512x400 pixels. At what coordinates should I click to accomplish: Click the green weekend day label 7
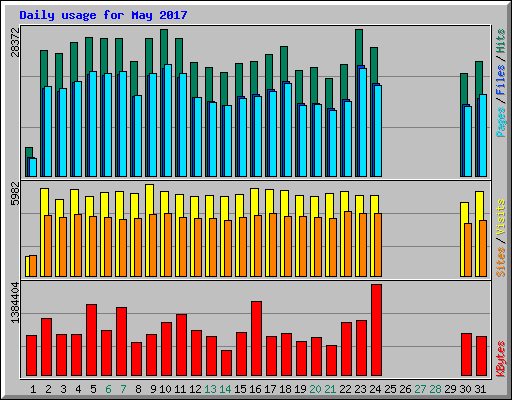[123, 389]
